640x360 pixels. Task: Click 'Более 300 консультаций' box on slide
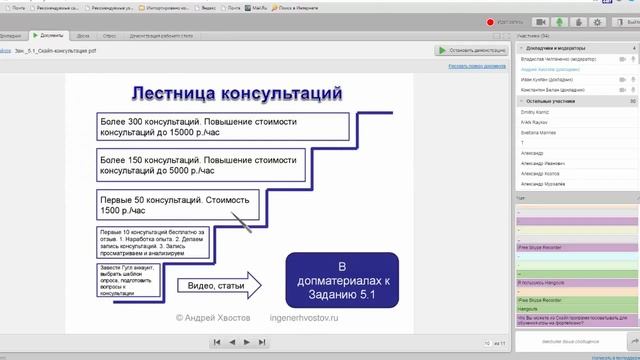(x=223, y=127)
